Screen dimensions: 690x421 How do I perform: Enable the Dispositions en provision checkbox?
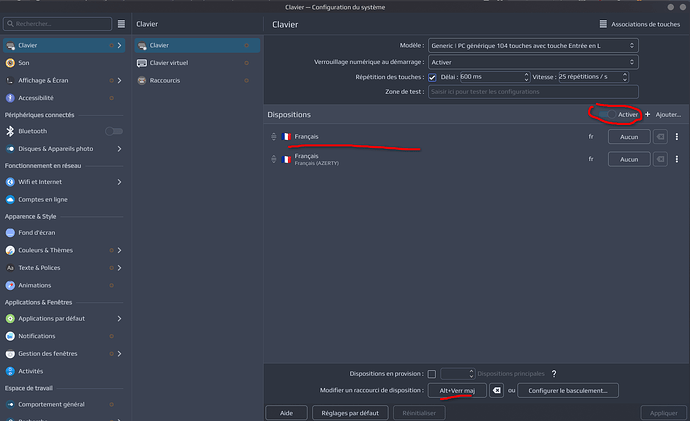point(432,374)
